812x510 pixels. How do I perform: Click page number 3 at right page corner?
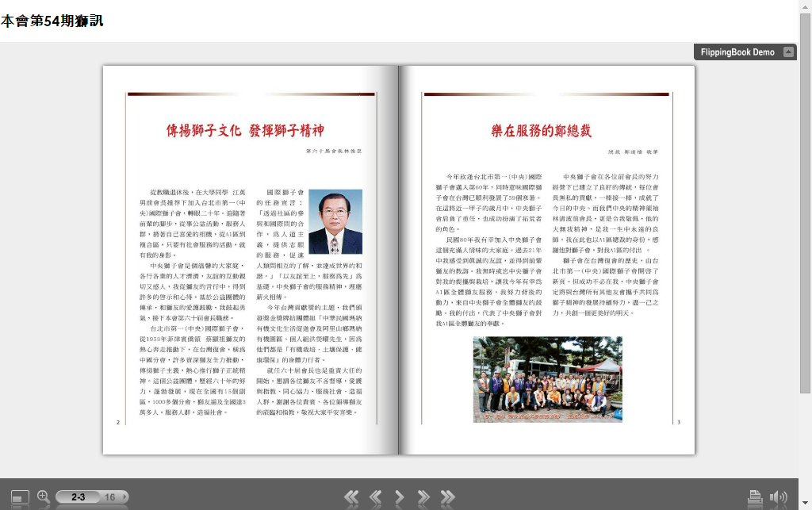coord(678,422)
